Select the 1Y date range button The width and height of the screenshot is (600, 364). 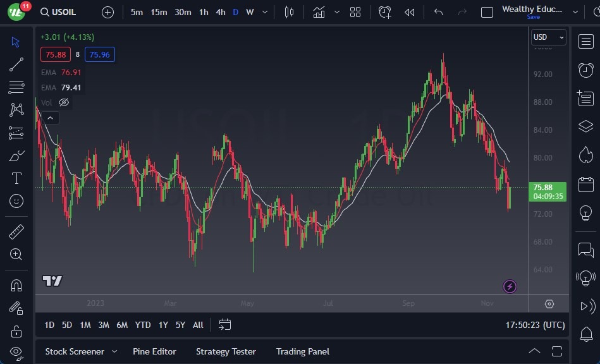[162, 325]
